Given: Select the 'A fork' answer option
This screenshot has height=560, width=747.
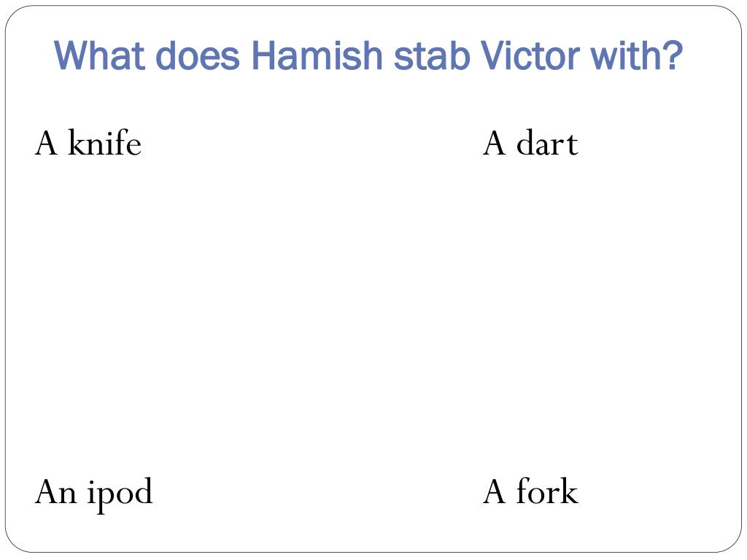Looking at the screenshot, I should click(x=530, y=491).
